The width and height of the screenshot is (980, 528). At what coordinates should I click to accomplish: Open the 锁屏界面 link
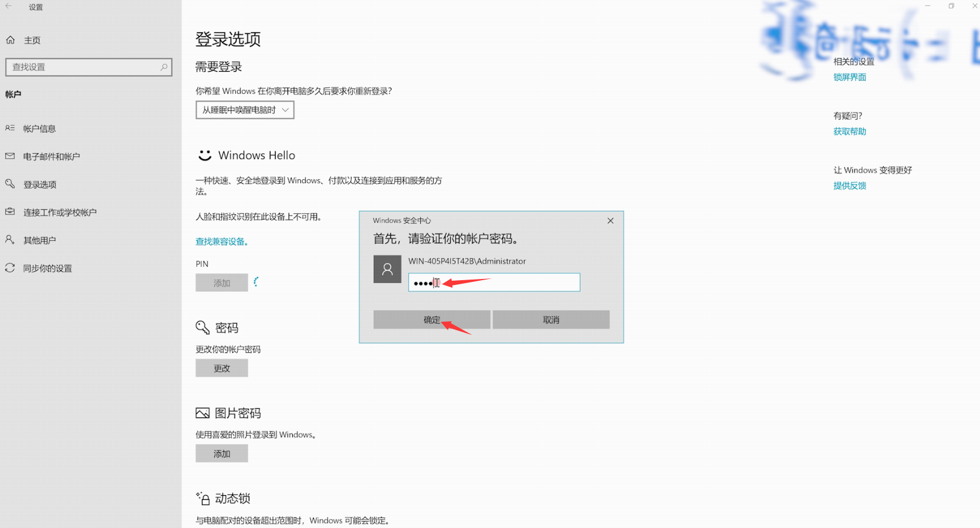tap(850, 77)
